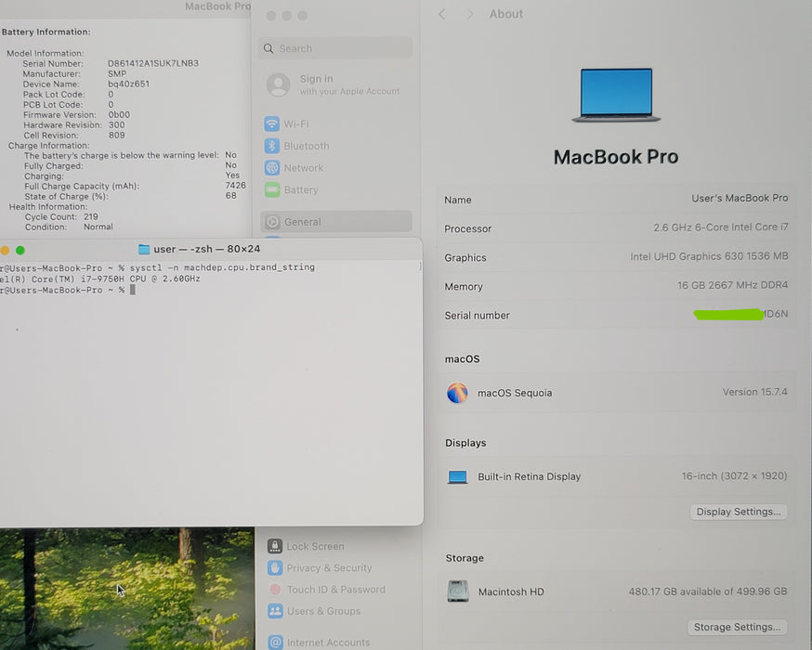Click the Terminal prompt cursor block

(133, 291)
